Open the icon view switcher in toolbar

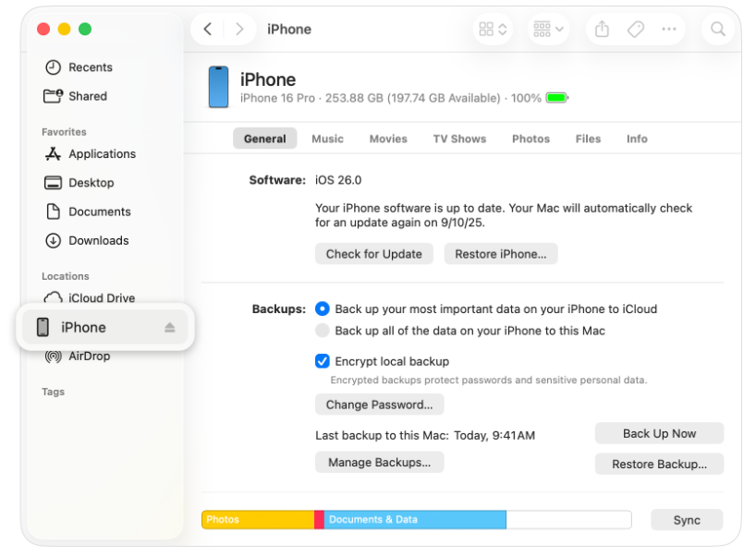click(x=493, y=30)
